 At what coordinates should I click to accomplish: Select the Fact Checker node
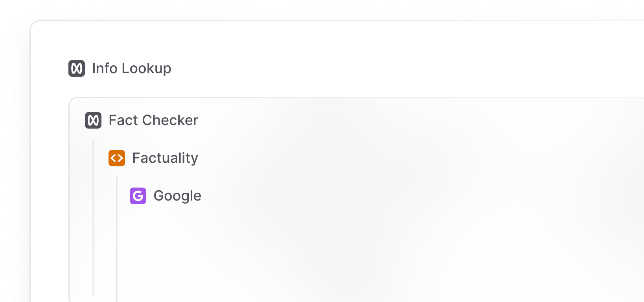pyautogui.click(x=153, y=120)
